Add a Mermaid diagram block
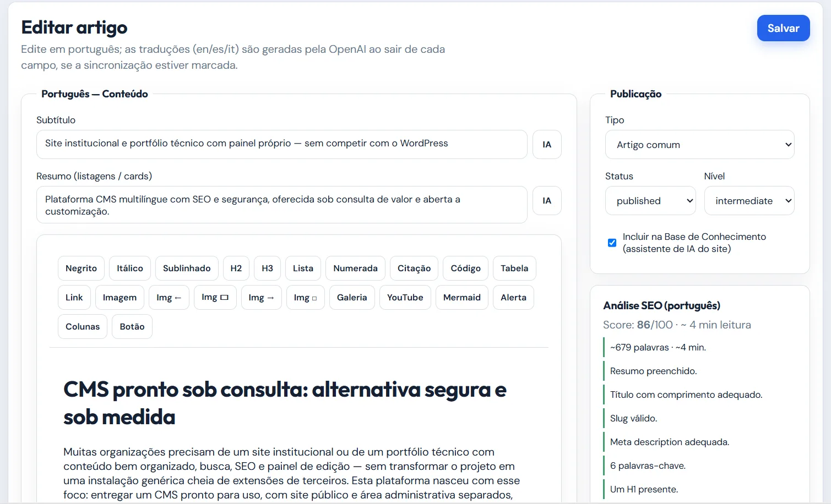 click(462, 297)
